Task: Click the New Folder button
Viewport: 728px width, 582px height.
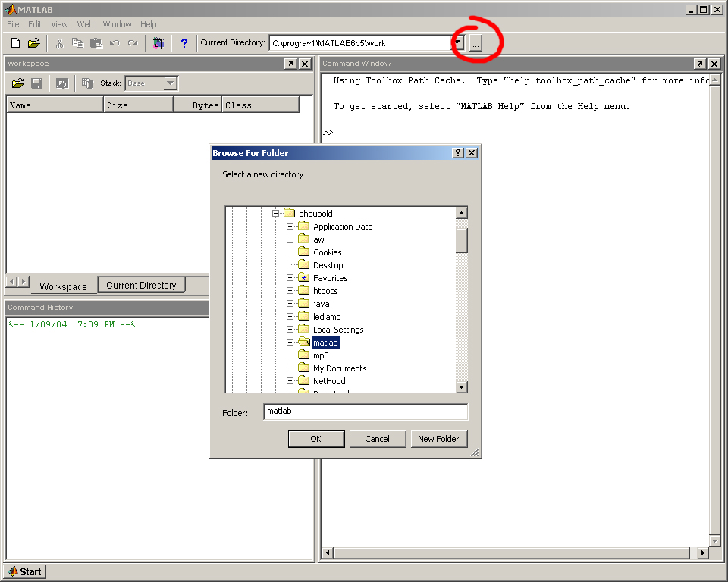Action: pyautogui.click(x=439, y=439)
